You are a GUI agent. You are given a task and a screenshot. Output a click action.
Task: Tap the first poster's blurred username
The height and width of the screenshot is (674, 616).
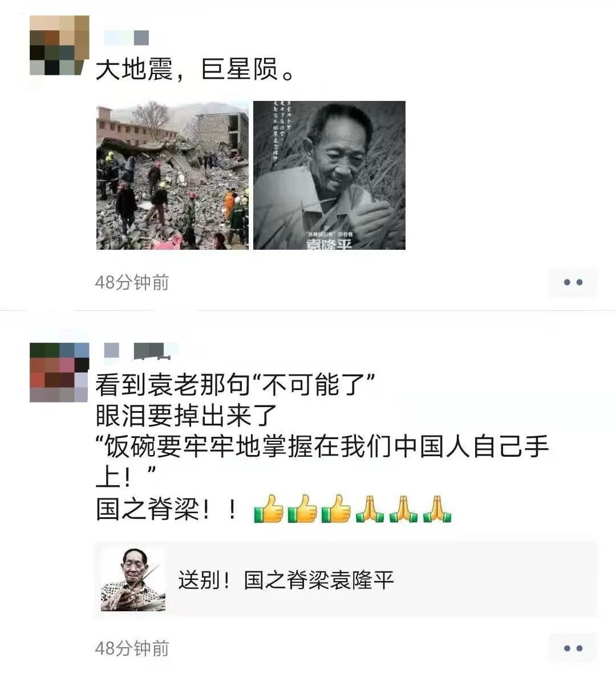point(127,38)
